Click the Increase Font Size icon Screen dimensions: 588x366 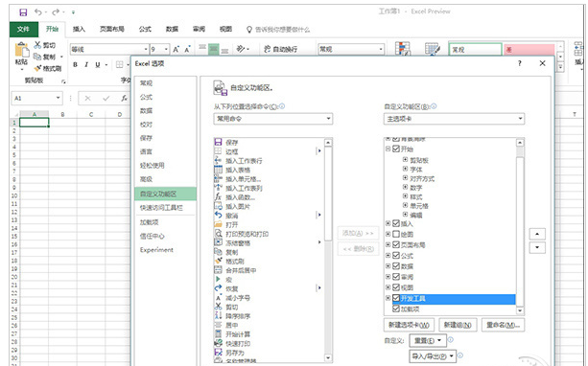pyautogui.click(x=176, y=49)
